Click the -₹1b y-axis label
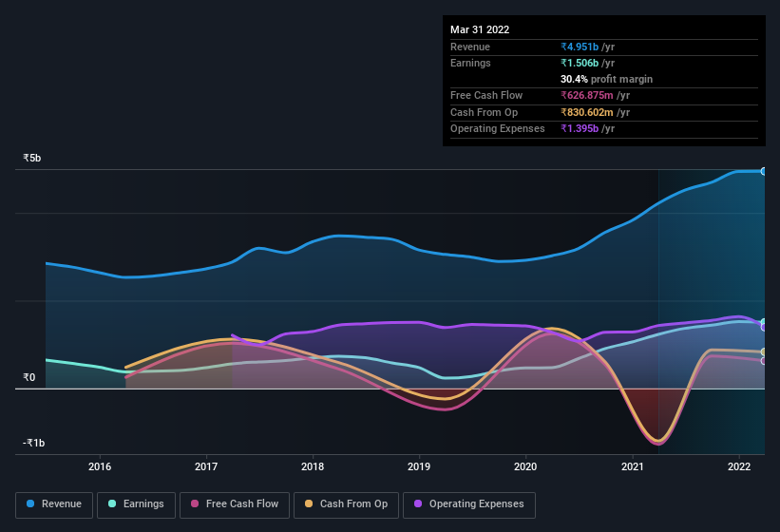The height and width of the screenshot is (532, 780). click(33, 443)
